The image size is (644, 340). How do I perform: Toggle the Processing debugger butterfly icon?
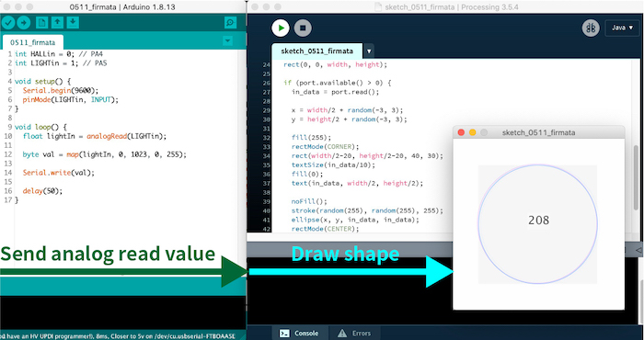click(x=591, y=28)
